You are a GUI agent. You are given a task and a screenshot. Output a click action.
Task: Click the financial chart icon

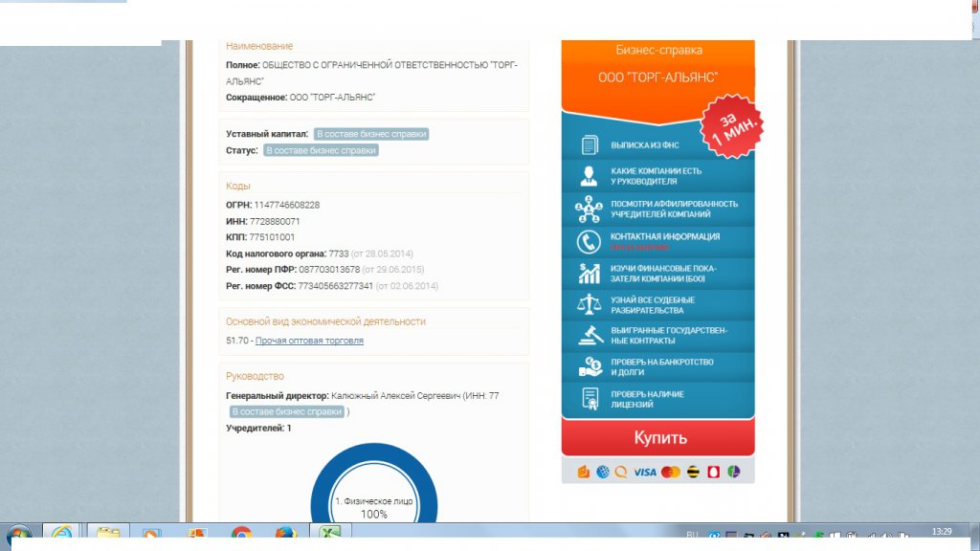(x=589, y=274)
